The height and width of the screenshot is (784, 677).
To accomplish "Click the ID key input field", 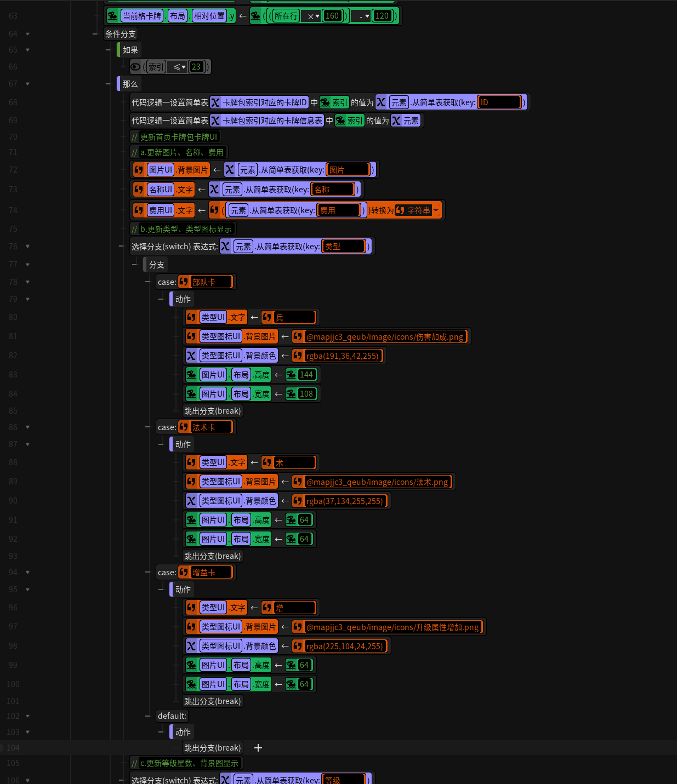I will [499, 102].
